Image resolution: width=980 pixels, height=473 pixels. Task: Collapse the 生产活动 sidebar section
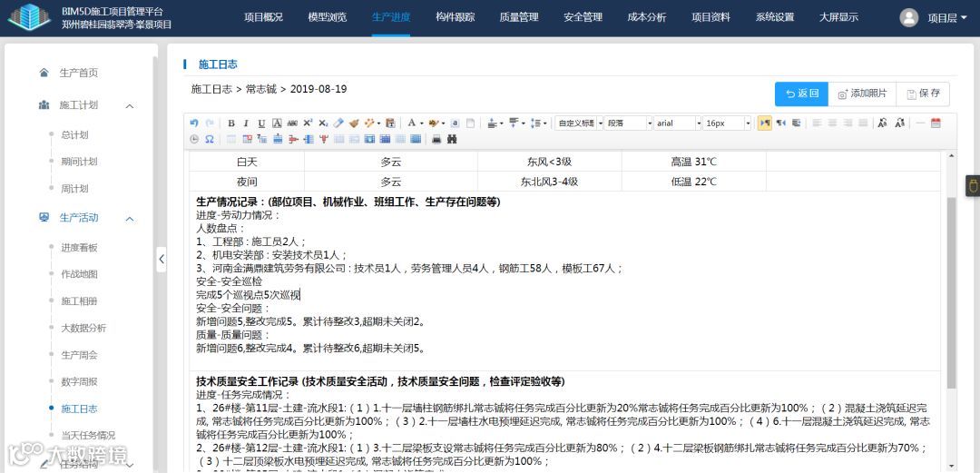tap(130, 219)
